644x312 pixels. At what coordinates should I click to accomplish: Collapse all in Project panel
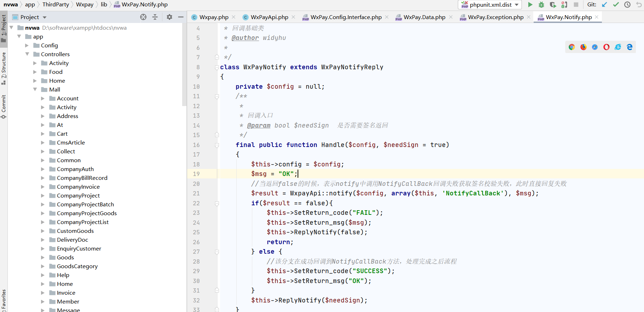(155, 17)
